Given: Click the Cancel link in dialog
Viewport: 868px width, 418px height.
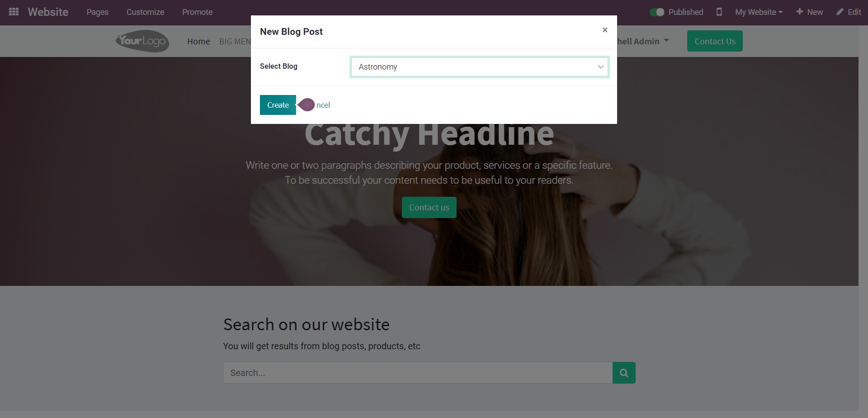Looking at the screenshot, I should [323, 105].
